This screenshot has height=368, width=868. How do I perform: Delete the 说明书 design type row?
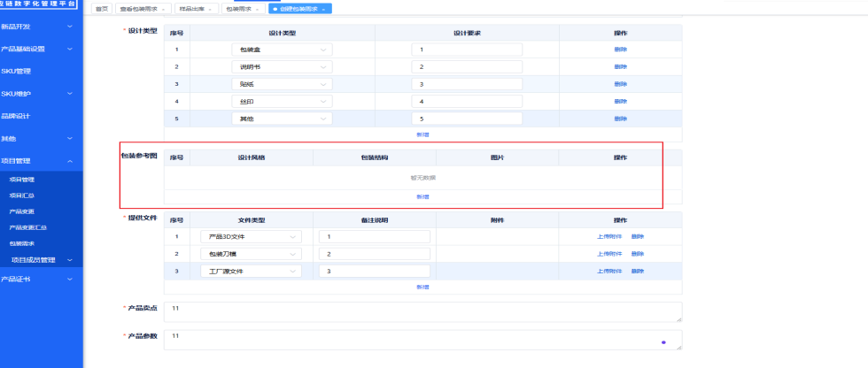(620, 67)
